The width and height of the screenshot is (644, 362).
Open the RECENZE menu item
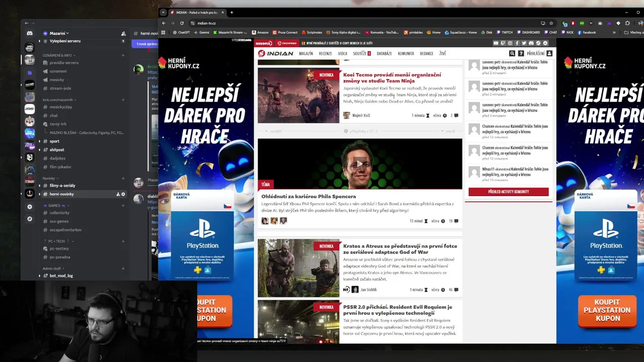point(325,53)
